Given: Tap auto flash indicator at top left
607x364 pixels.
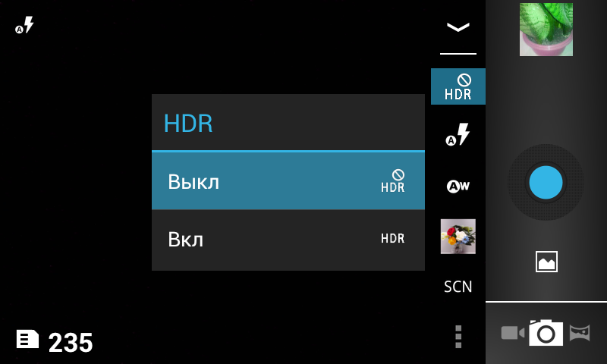Looking at the screenshot, I should [x=24, y=25].
